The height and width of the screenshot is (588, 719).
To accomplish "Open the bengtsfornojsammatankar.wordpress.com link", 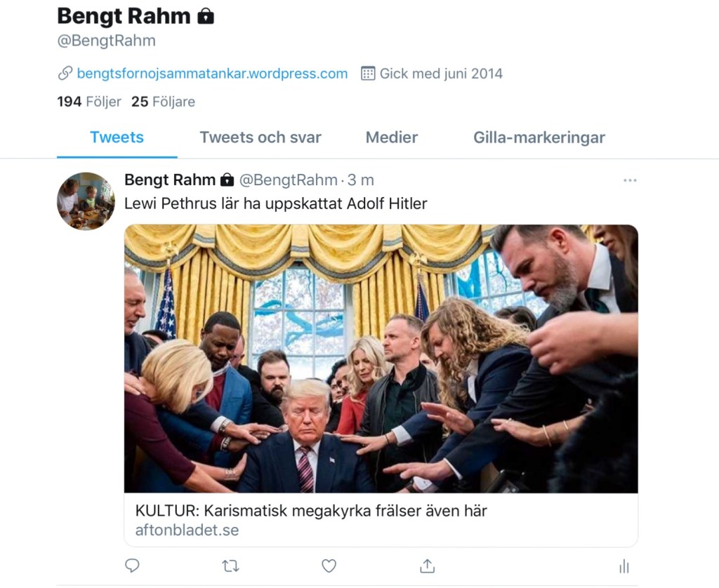I will click(212, 73).
